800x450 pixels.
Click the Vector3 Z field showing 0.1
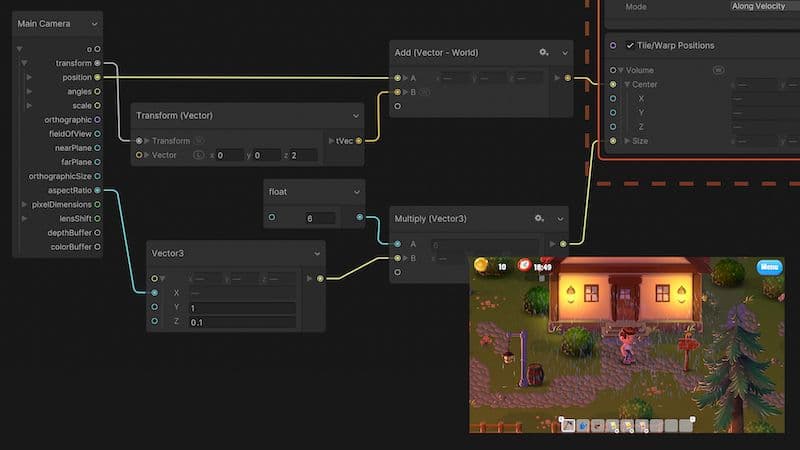pyautogui.click(x=242, y=322)
